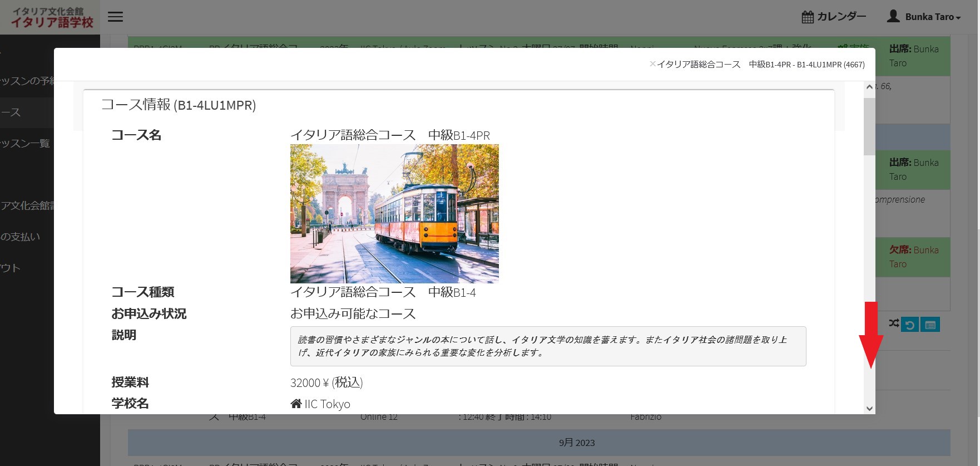
Task: Click the Bunka Taro user avatar icon
Action: tap(893, 16)
